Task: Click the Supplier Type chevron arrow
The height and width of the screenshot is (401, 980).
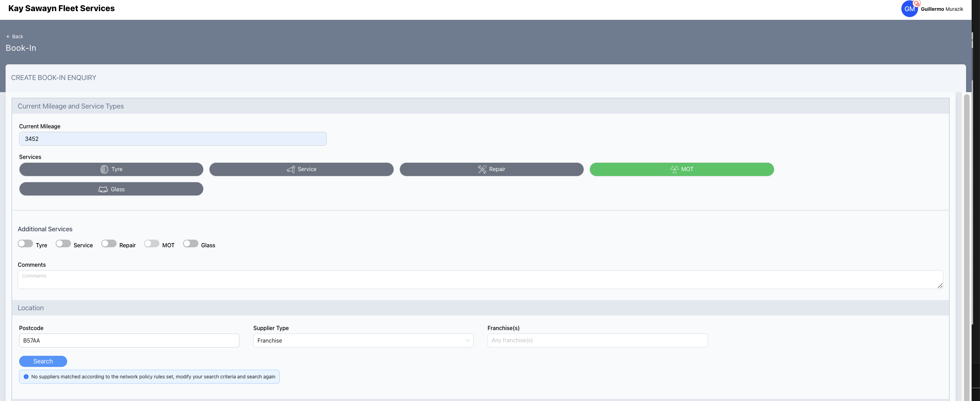Action: 468,340
